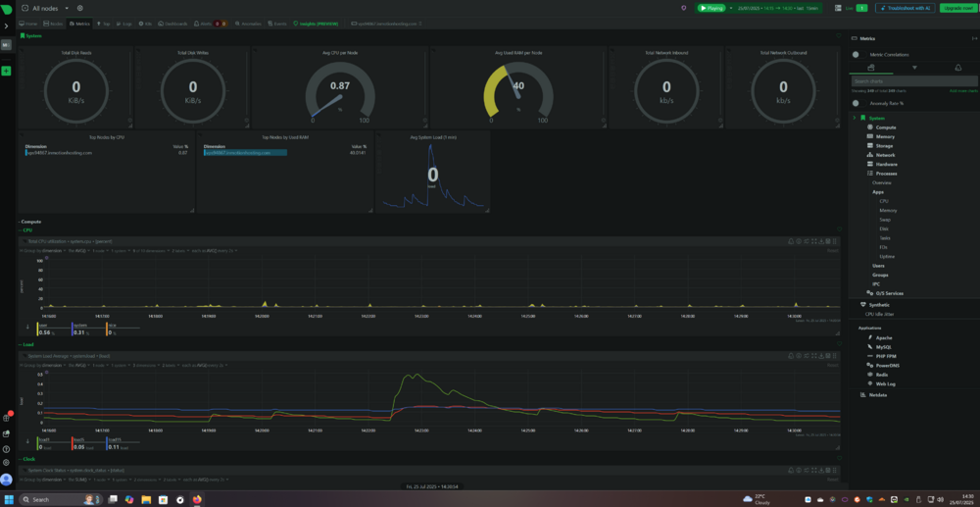Screen dimensions: 980x507
Task: Pause live updates with the Playing button
Action: (711, 8)
